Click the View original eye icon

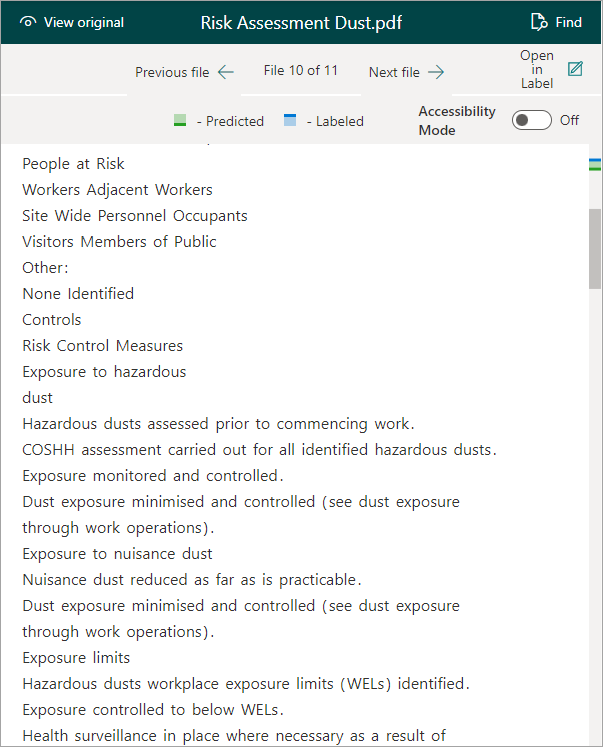pos(28,22)
